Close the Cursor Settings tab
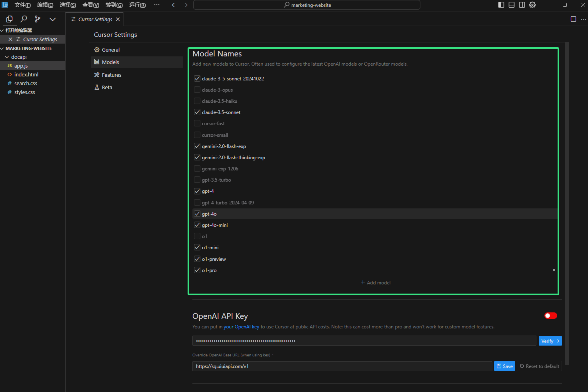This screenshot has height=392, width=588. point(118,19)
